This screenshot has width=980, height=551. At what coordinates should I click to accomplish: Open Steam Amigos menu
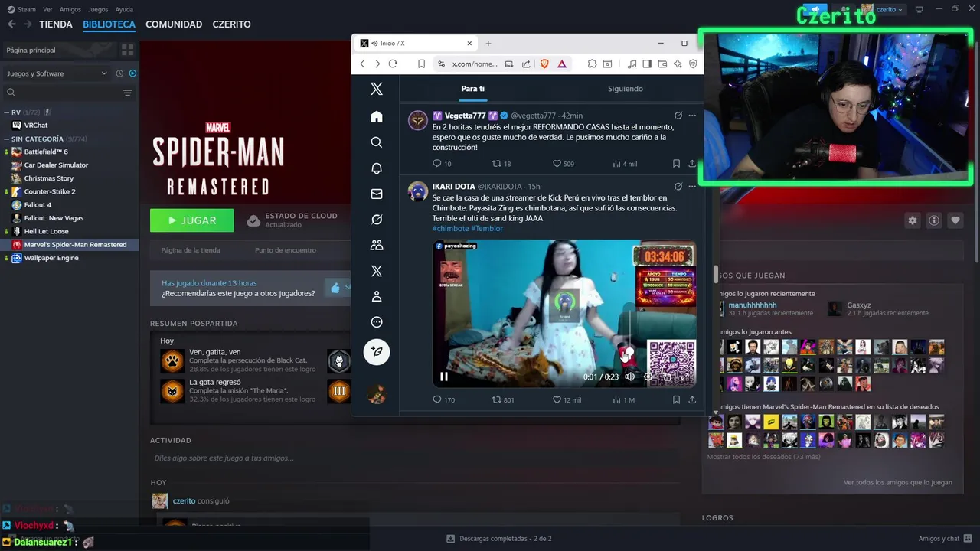click(70, 10)
